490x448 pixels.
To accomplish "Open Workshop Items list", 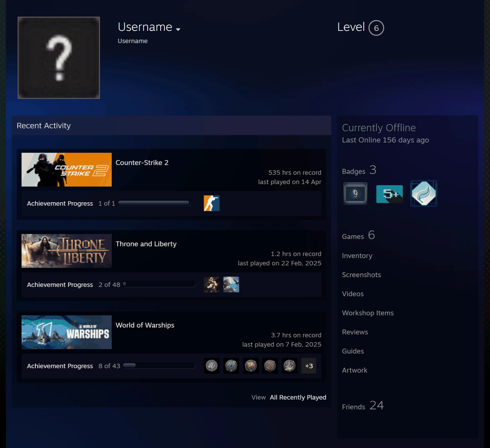I will 368,313.
